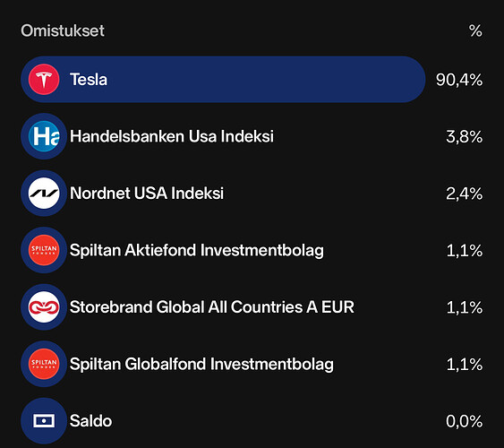Click the Omistukset column header
The width and height of the screenshot is (504, 448).
[x=63, y=30]
